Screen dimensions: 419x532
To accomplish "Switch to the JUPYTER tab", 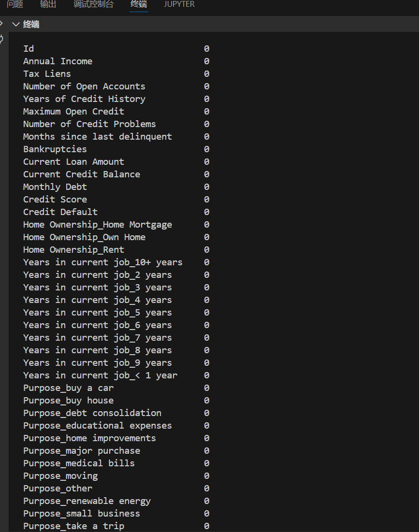I will 179,4.
